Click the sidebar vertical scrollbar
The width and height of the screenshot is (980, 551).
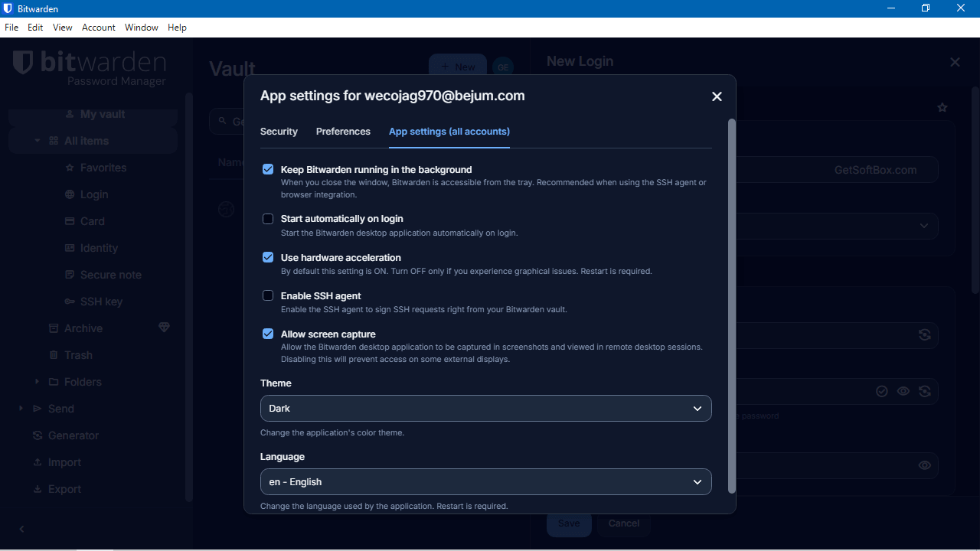click(x=188, y=297)
